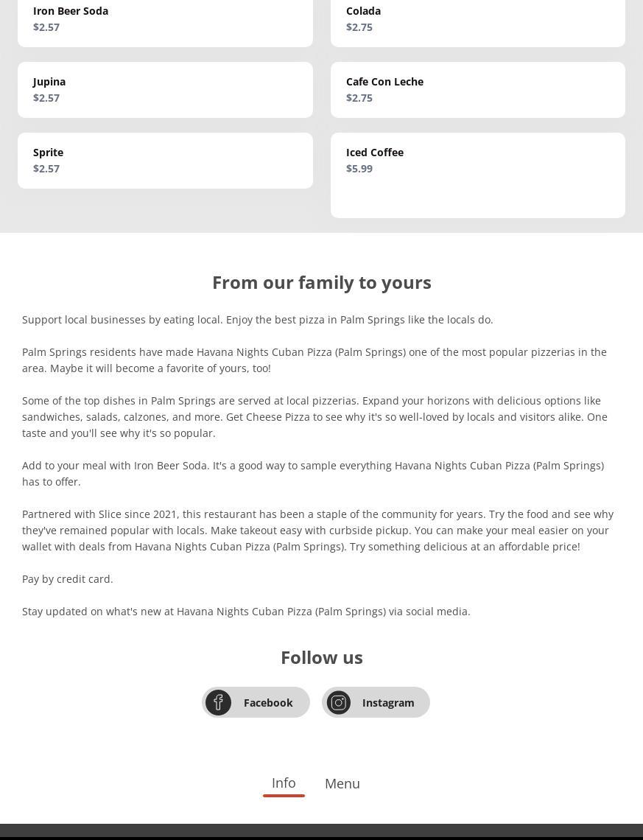643x840 pixels.
Task: Click the $5.99 Iced Coffee price
Action: [359, 169]
